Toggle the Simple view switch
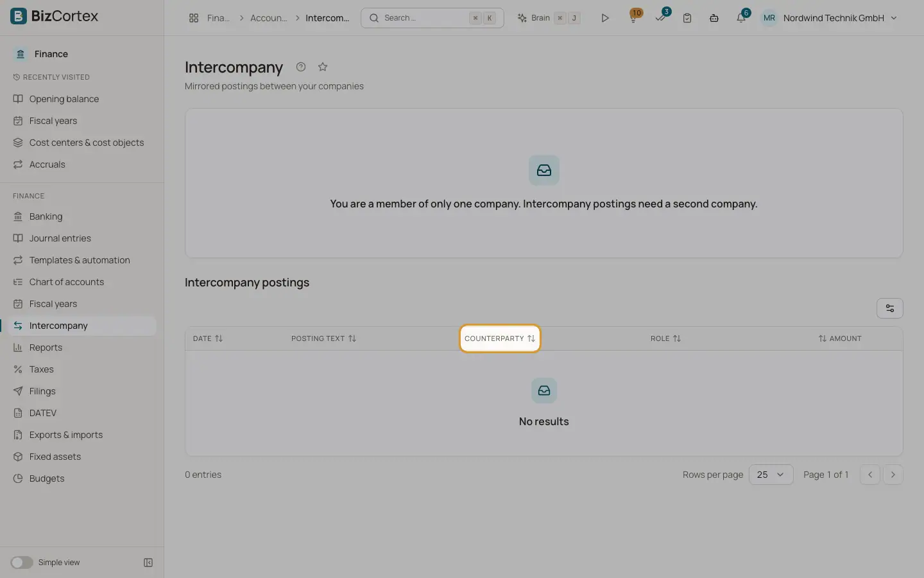This screenshot has height=578, width=924. 22,563
